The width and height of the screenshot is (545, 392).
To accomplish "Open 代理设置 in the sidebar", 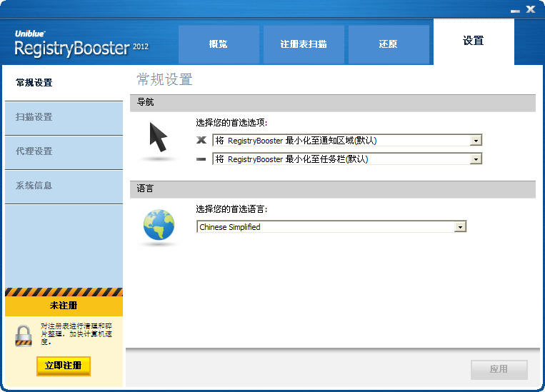I will click(64, 152).
